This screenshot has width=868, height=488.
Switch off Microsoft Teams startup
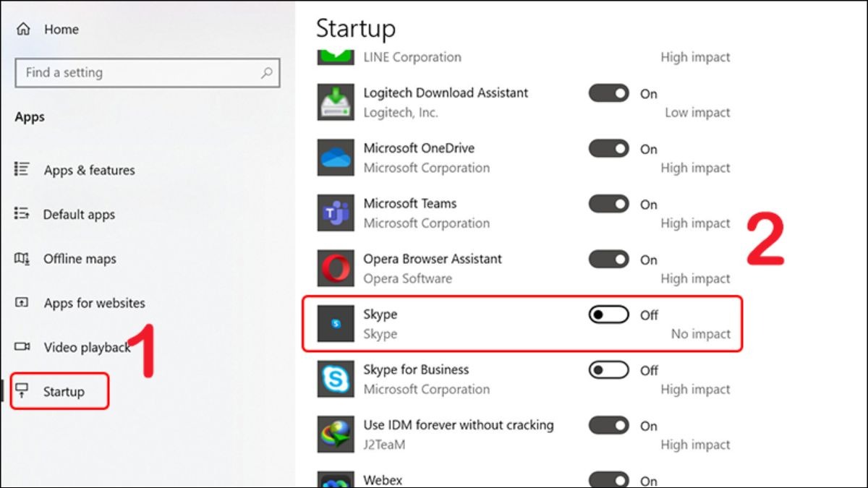[x=609, y=204]
